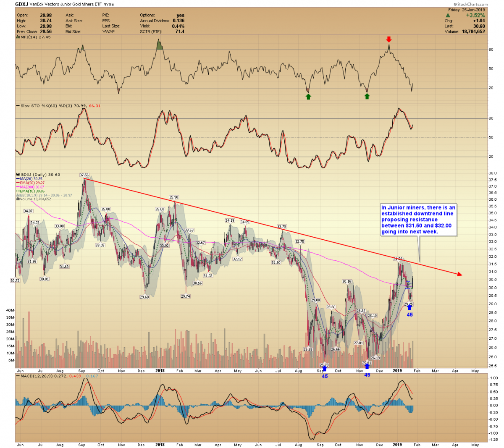Select the EMA(10) legend entry
This screenshot has height=448, width=504.
point(32,191)
